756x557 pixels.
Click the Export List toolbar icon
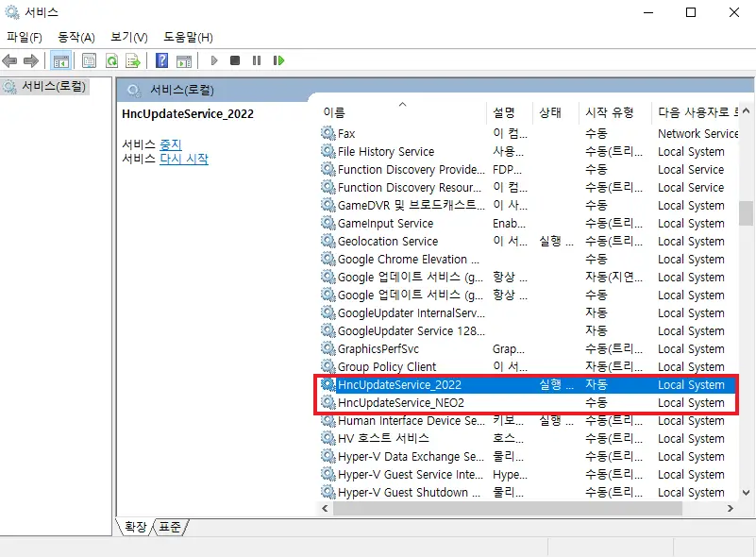tap(135, 60)
